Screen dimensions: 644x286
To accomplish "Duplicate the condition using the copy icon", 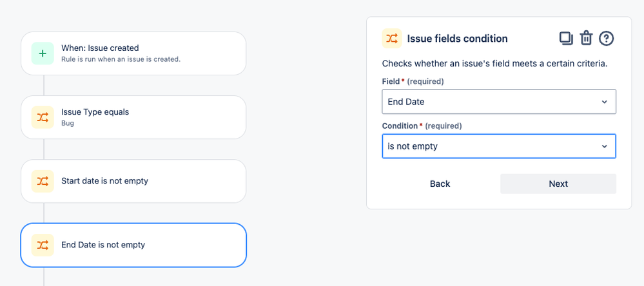I will pyautogui.click(x=565, y=38).
